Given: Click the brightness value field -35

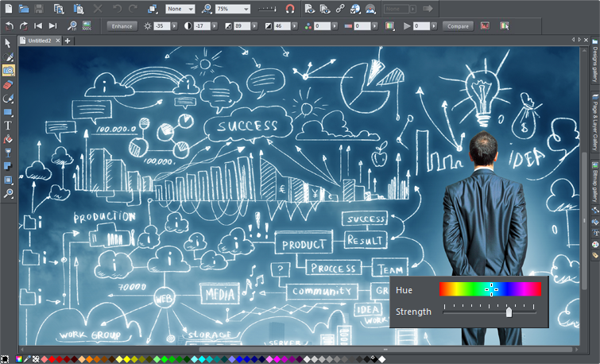Looking at the screenshot, I should [162, 26].
